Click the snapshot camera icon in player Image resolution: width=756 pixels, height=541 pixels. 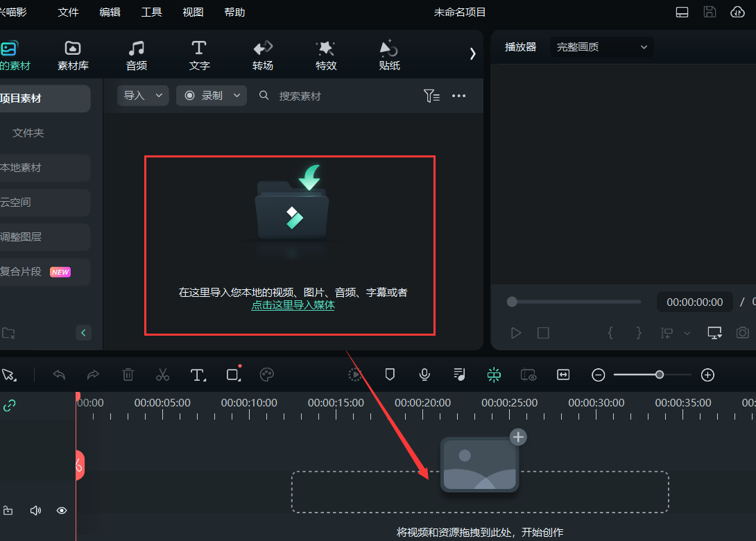(x=743, y=333)
